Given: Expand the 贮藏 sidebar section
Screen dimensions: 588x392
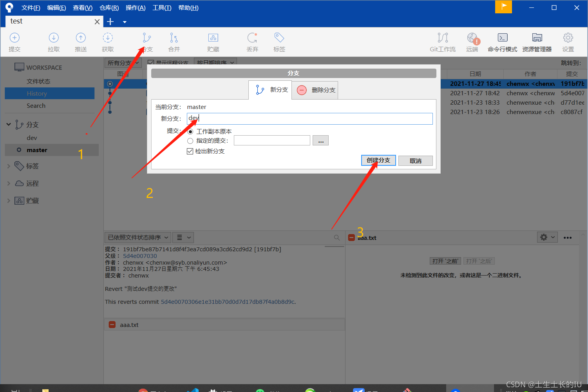Looking at the screenshot, I should [x=9, y=201].
